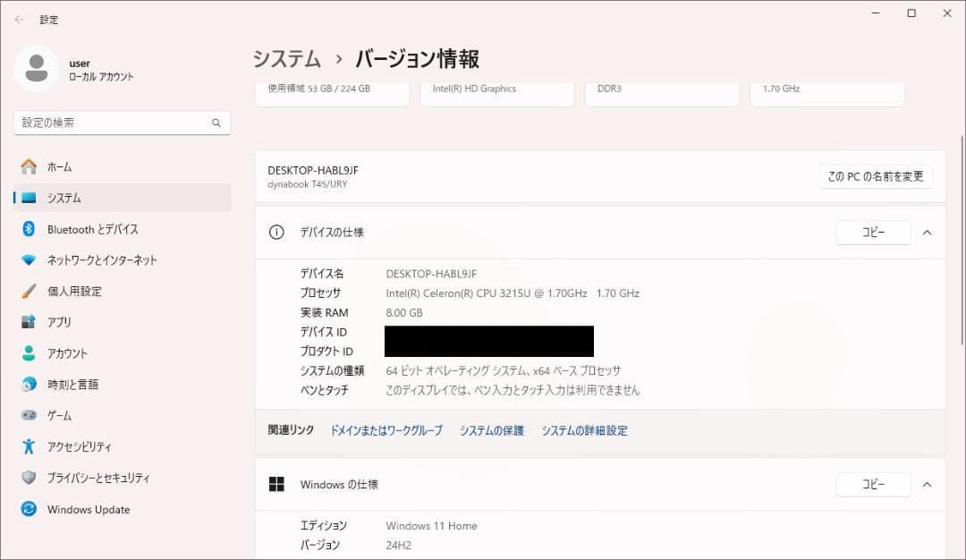Go to Windows Update page
The width and height of the screenshot is (966, 560).
(x=122, y=509)
